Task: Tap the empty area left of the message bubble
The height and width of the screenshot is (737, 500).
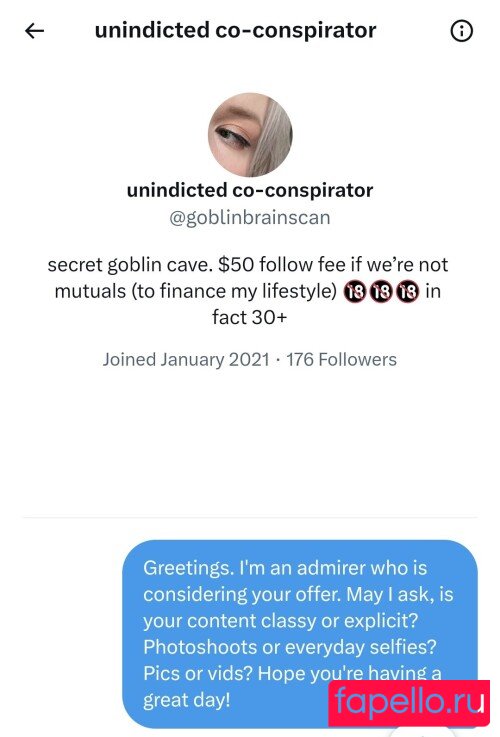Action: [x=61, y=634]
